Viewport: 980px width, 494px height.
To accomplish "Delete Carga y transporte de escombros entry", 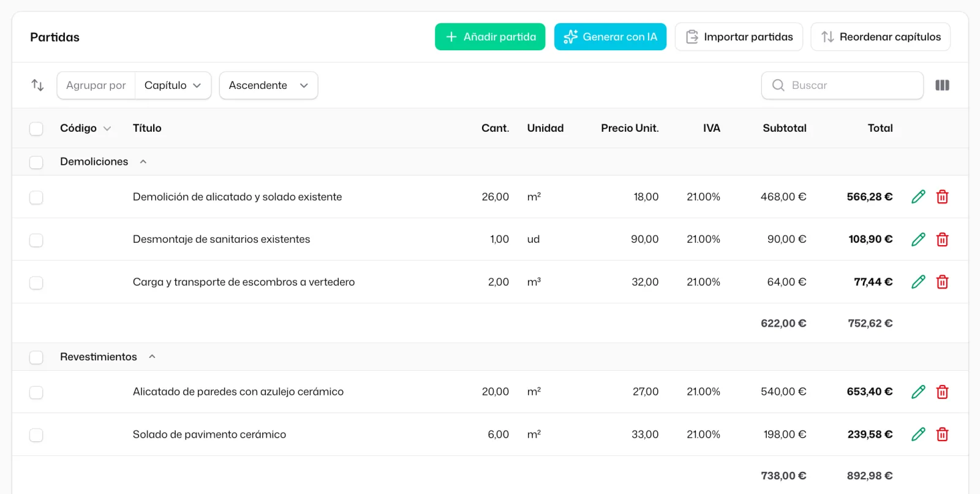I will click(942, 282).
